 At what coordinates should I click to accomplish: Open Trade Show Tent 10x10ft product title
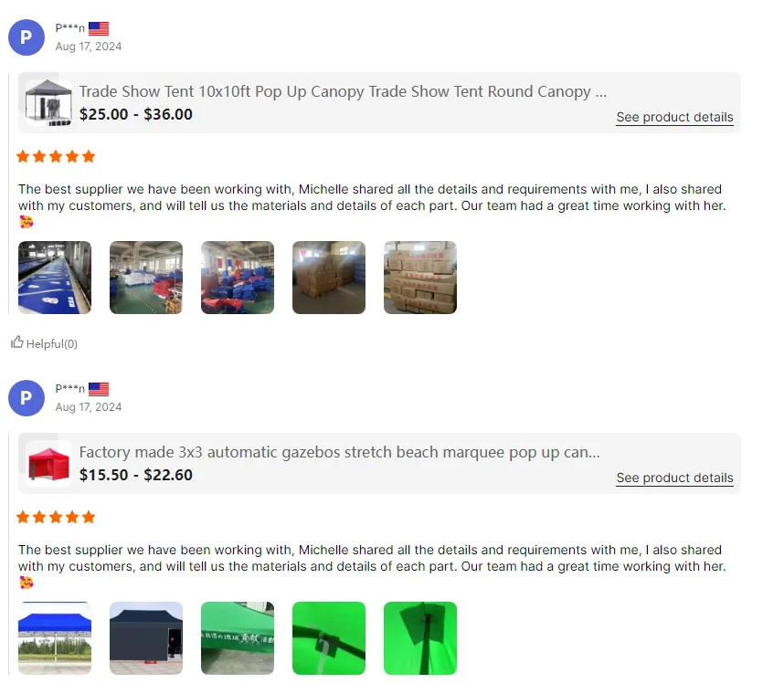click(343, 92)
